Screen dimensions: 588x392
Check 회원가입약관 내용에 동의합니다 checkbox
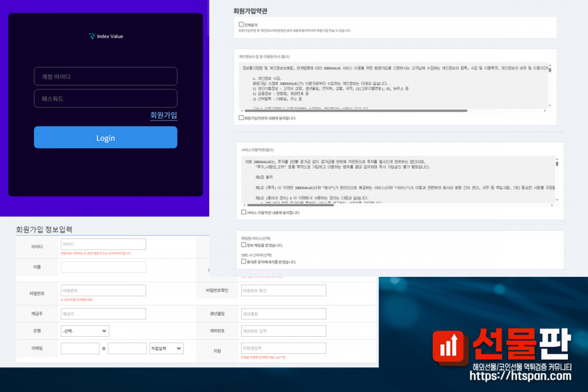(241, 118)
